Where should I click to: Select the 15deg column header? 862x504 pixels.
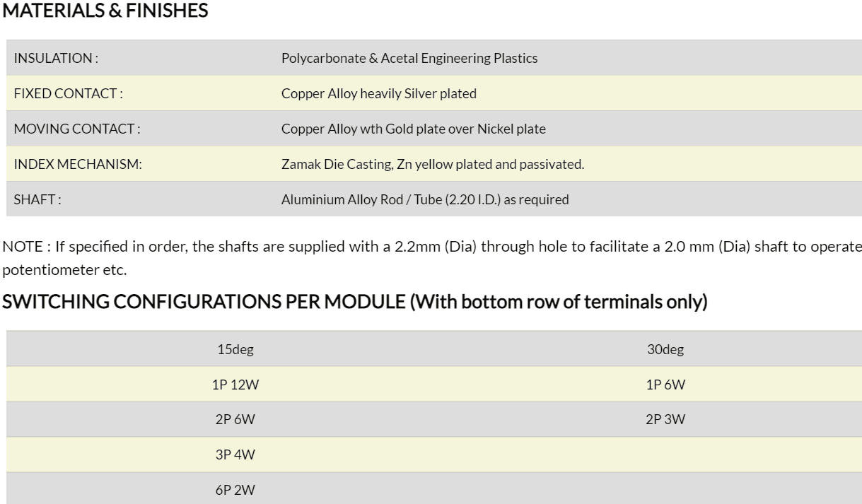click(235, 349)
